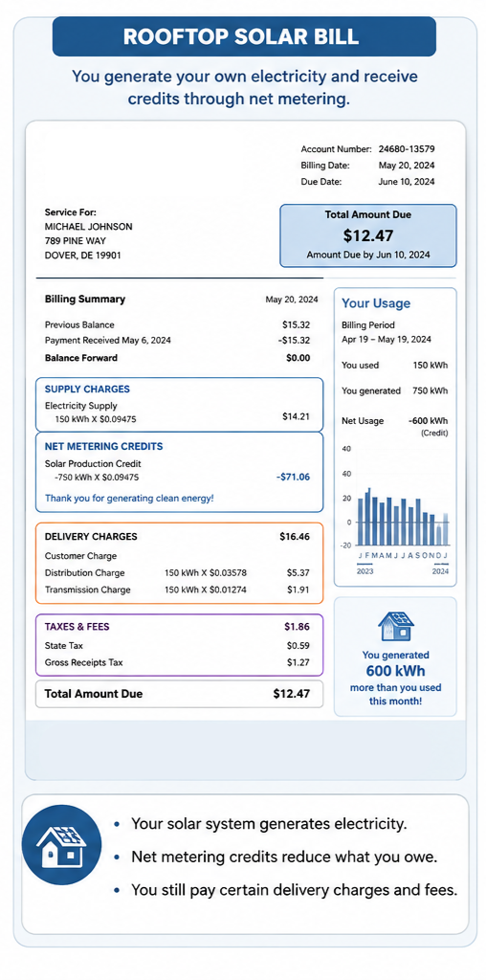
Task: Open the Net Metering Credits section
Action: [103, 446]
